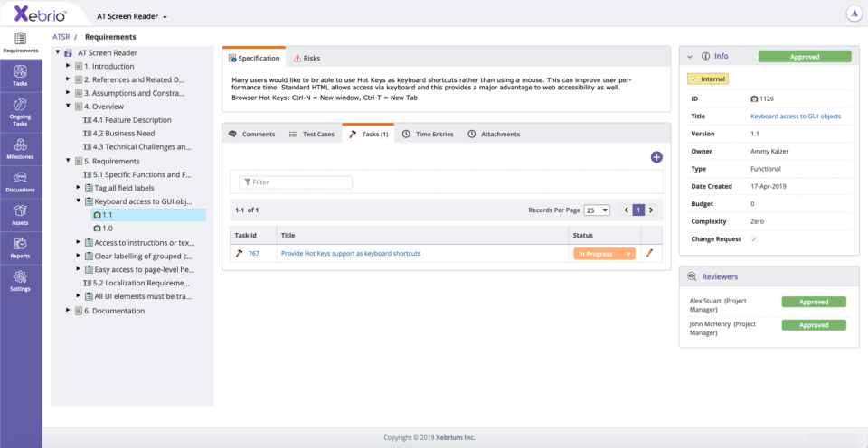The height and width of the screenshot is (448, 868).
Task: Open Reports in sidebar
Action: 21,249
